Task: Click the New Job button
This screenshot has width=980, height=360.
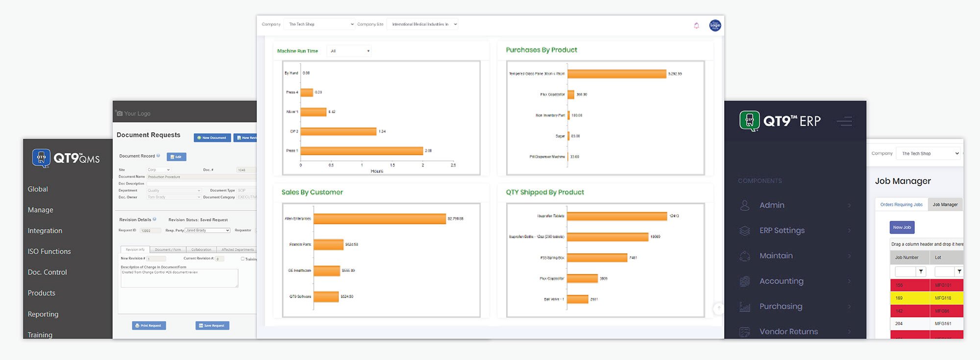Action: [x=902, y=227]
